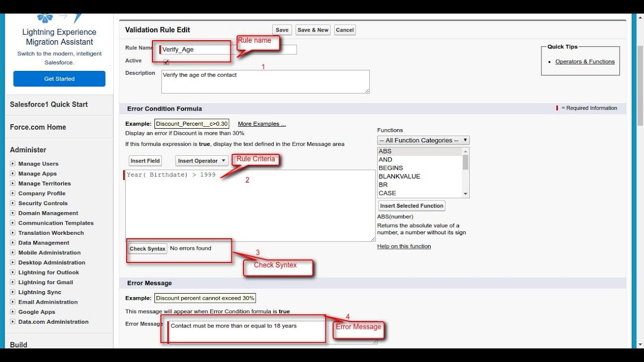The width and height of the screenshot is (644, 362).
Task: Go to Force.com Home
Action: click(38, 127)
